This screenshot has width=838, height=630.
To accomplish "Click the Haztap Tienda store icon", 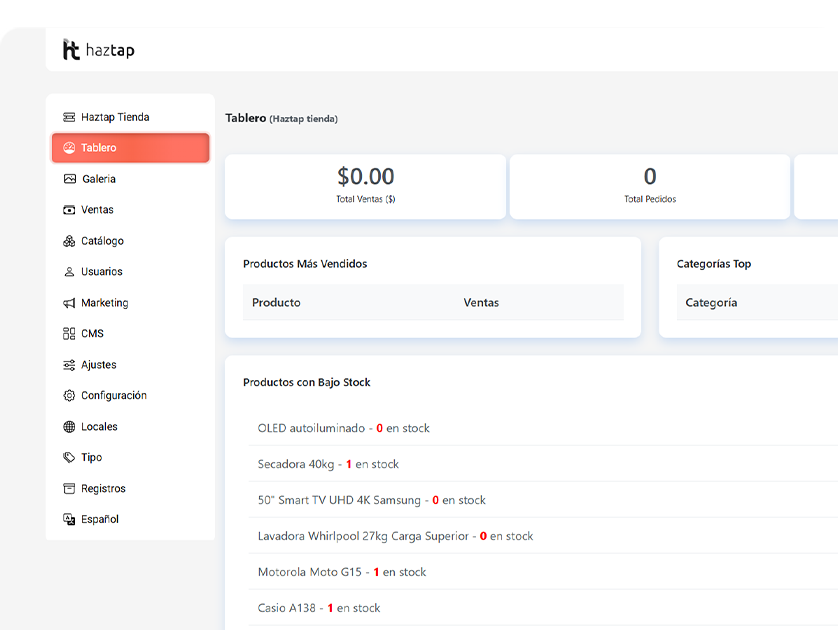I will [69, 117].
